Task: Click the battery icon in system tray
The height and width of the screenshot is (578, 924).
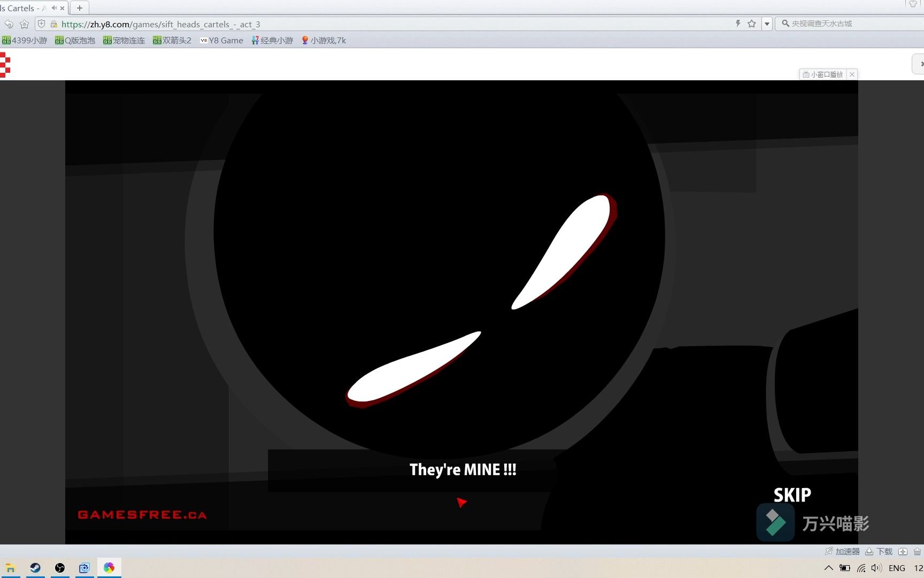Action: (845, 568)
